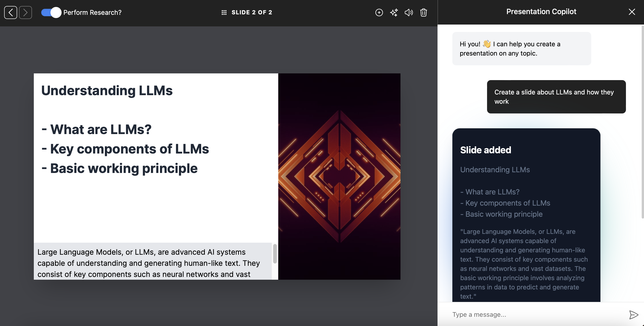This screenshot has width=644, height=326.
Task: Select the slide's abstract diamond image
Action: (339, 176)
